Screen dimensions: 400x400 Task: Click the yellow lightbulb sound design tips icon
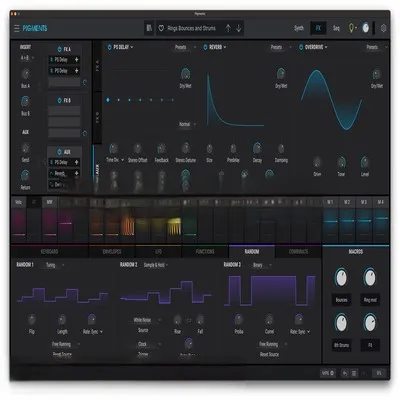click(351, 28)
